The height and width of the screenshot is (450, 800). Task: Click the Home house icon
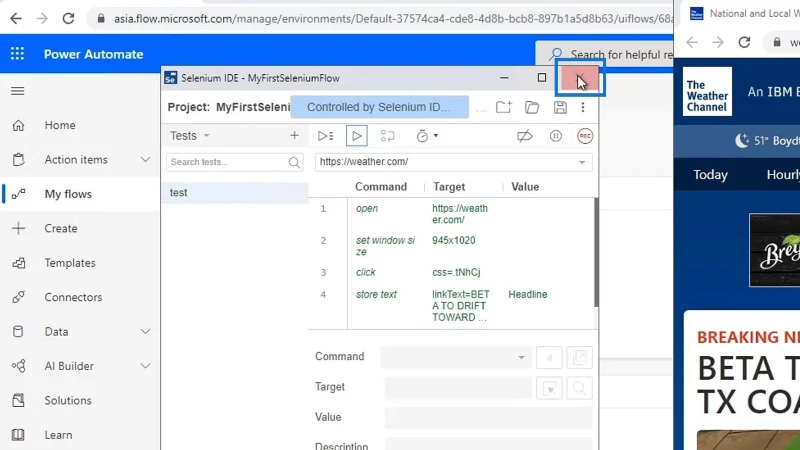pyautogui.click(x=18, y=125)
